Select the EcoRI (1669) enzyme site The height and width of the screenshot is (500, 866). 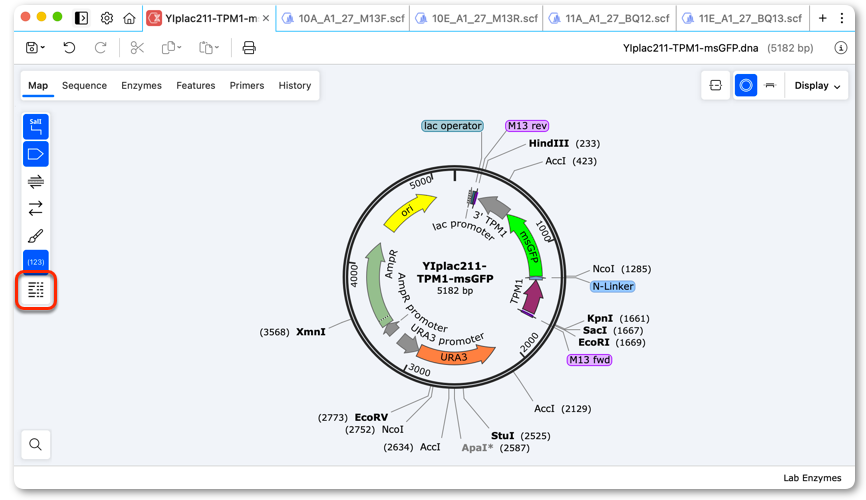pyautogui.click(x=611, y=343)
